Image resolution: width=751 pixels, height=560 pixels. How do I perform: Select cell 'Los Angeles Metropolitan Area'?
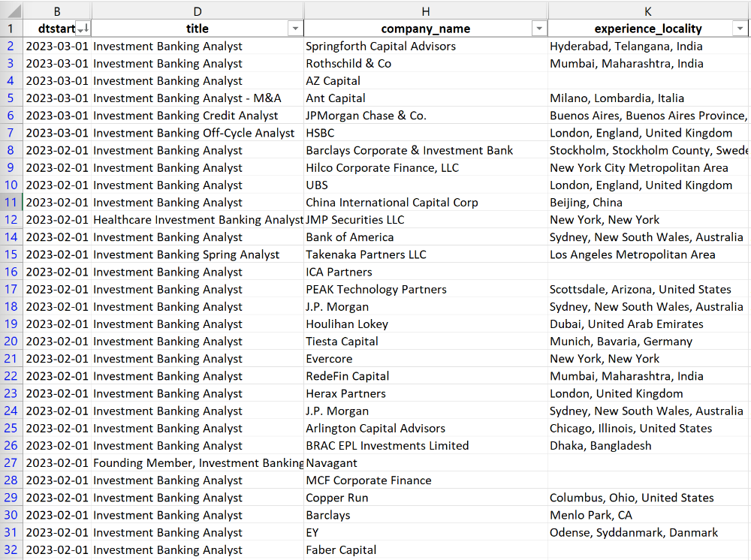click(x=648, y=254)
